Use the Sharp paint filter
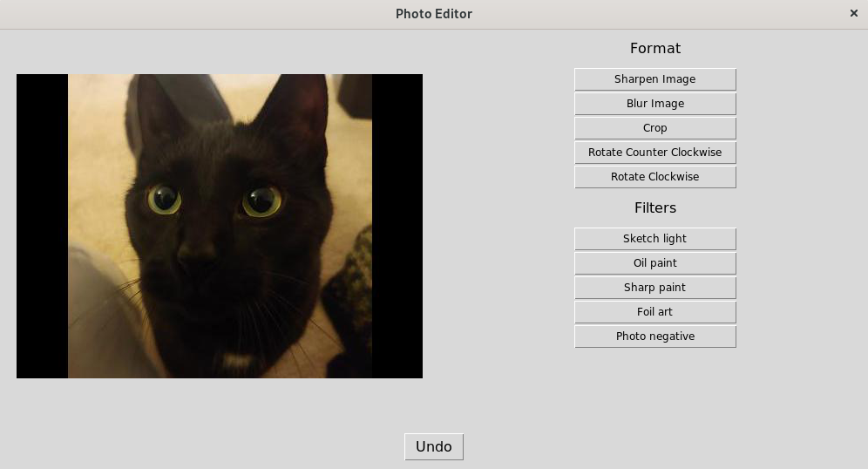 point(654,288)
